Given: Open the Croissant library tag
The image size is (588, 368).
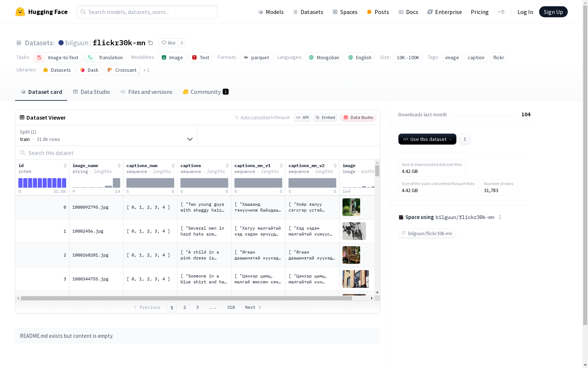Looking at the screenshot, I should point(122,70).
